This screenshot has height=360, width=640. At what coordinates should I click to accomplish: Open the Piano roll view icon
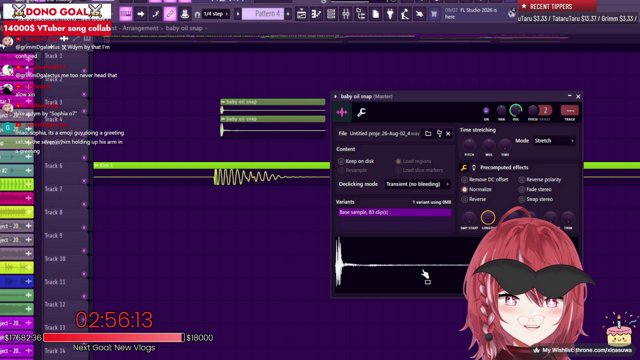click(x=316, y=14)
